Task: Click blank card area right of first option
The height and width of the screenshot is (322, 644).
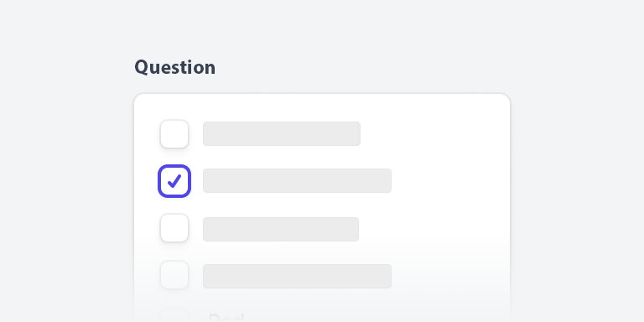Action: [434, 133]
